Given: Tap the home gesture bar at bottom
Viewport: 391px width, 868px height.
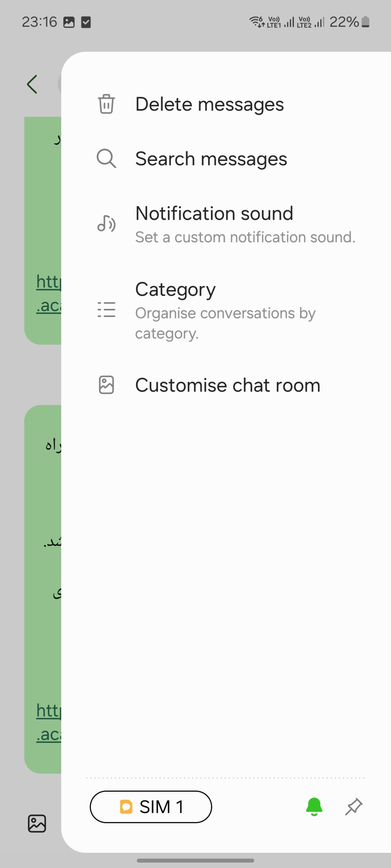Looking at the screenshot, I should pos(195,860).
